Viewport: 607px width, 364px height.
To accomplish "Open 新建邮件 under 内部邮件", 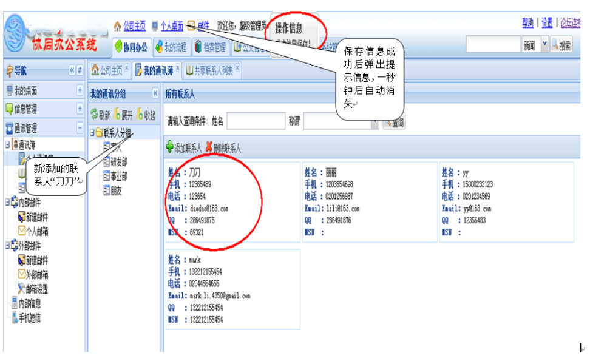I will click(x=33, y=217).
